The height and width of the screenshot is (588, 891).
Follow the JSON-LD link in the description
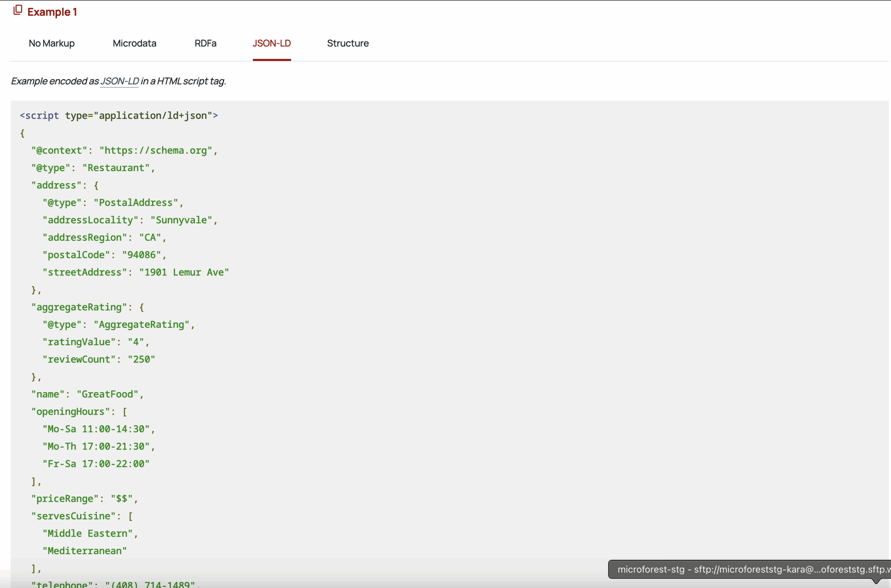[x=119, y=81]
